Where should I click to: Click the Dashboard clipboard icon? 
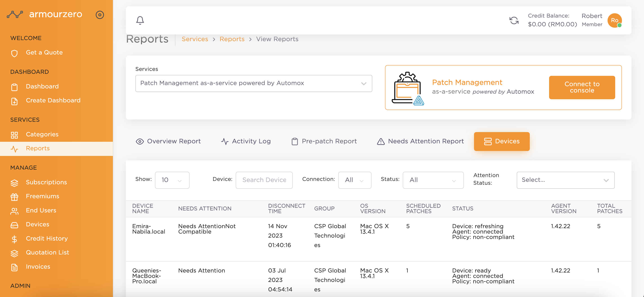[14, 87]
